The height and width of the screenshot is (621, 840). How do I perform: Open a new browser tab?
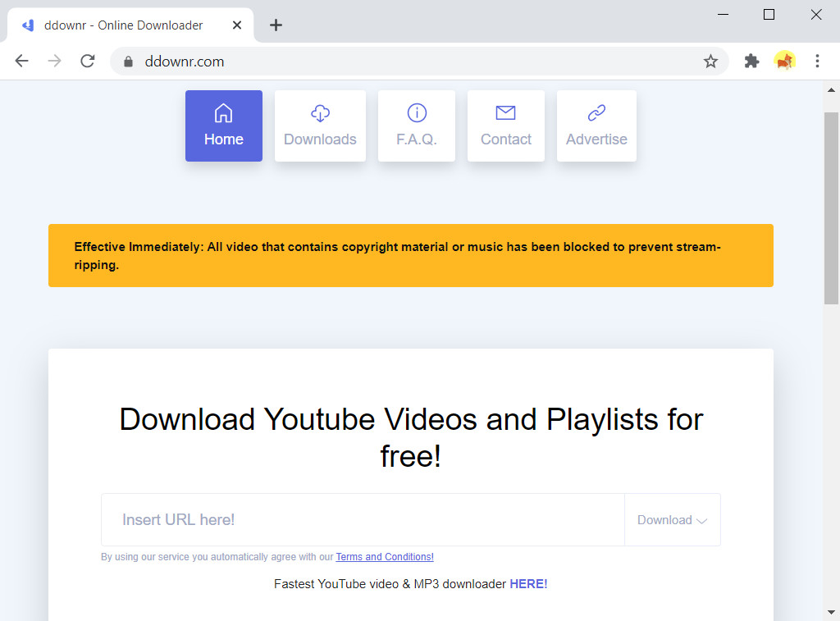click(276, 25)
